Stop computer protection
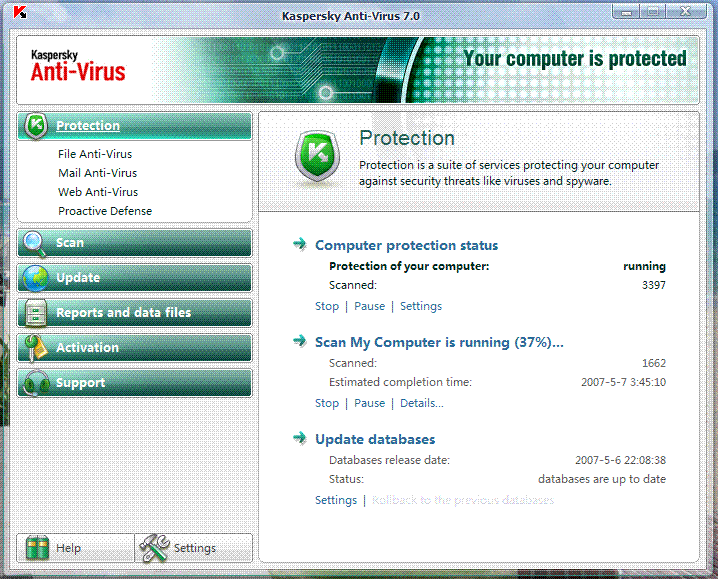This screenshot has width=718, height=579. 327,306
